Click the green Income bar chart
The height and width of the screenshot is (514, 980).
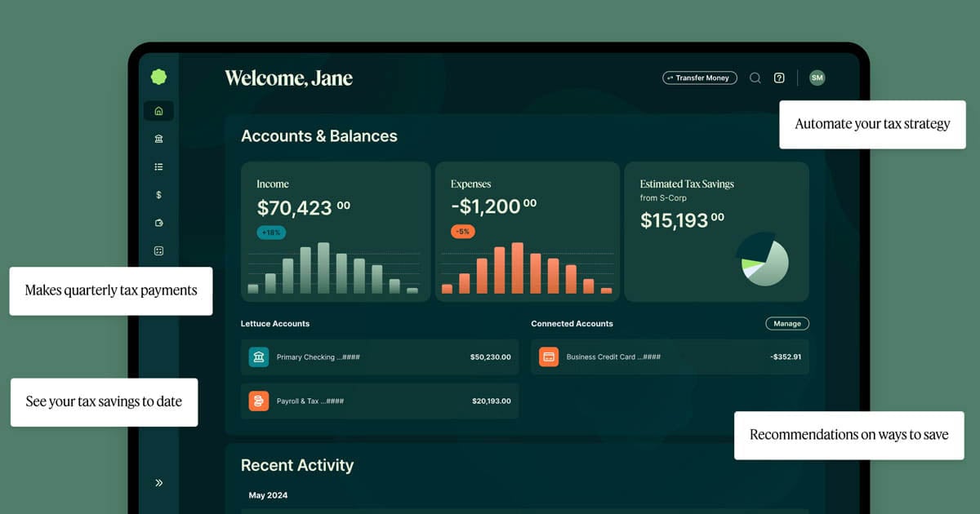point(333,268)
